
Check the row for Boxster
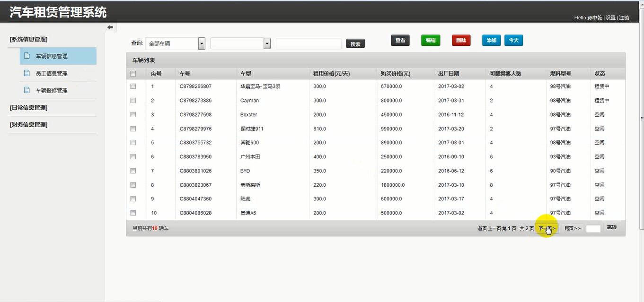tap(133, 114)
